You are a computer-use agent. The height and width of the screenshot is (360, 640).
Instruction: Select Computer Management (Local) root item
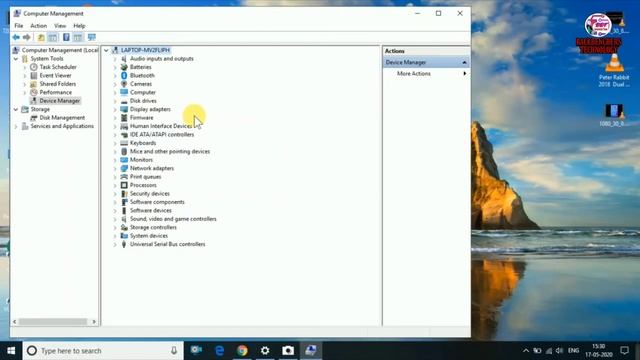[x=60, y=50]
